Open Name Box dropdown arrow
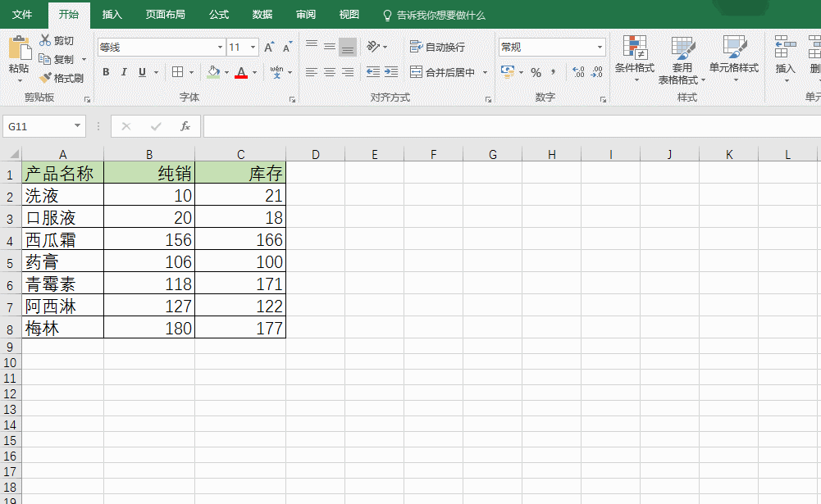This screenshot has height=504, width=821. pos(77,126)
